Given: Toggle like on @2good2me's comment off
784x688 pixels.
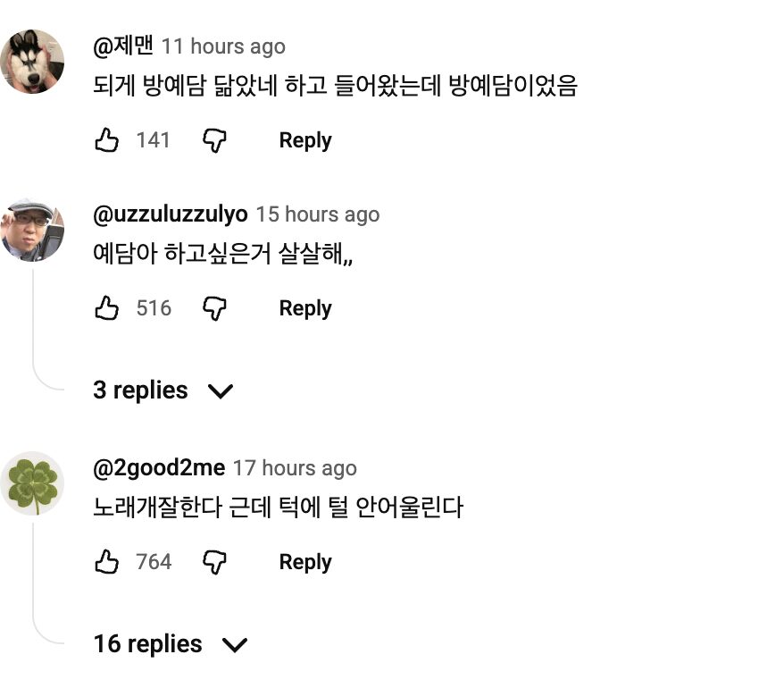Looking at the screenshot, I should tap(108, 562).
